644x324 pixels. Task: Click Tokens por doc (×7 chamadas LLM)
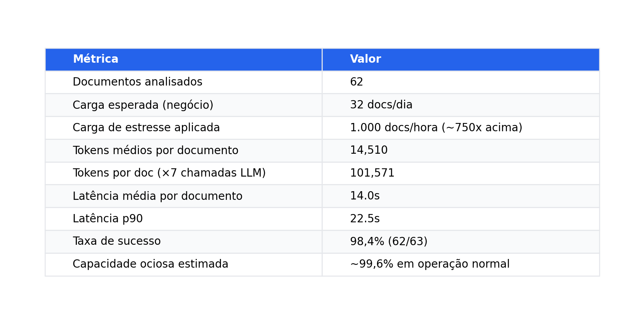tap(169, 173)
